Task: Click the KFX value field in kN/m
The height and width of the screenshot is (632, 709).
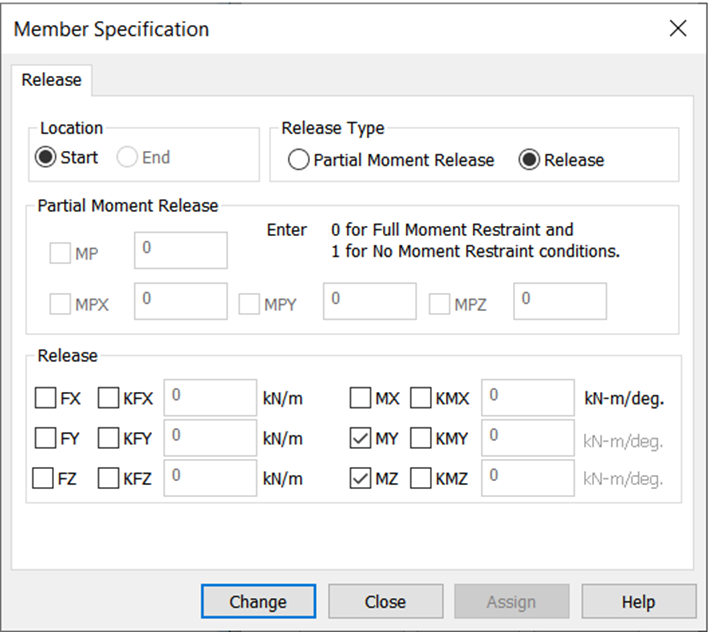Action: click(x=210, y=398)
